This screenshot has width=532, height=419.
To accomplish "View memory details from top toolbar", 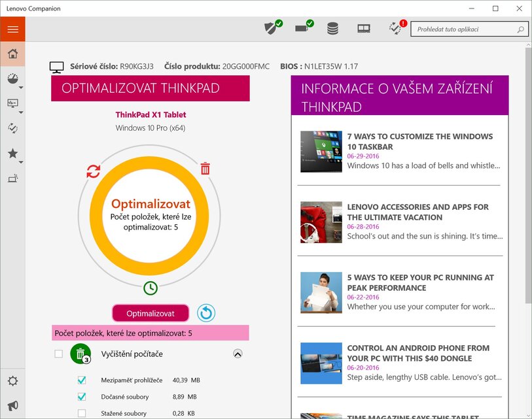I will click(364, 28).
